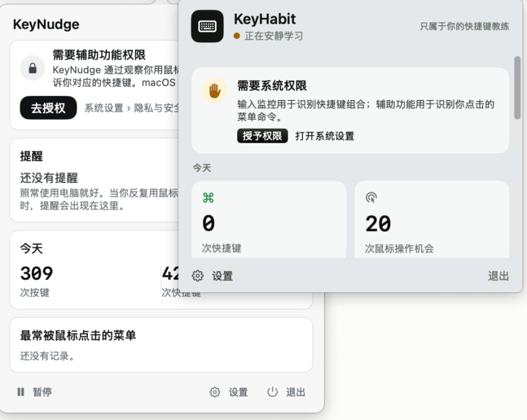This screenshot has width=527, height=420.
Task: Click the power icon in KeyNudge
Action: click(x=272, y=392)
